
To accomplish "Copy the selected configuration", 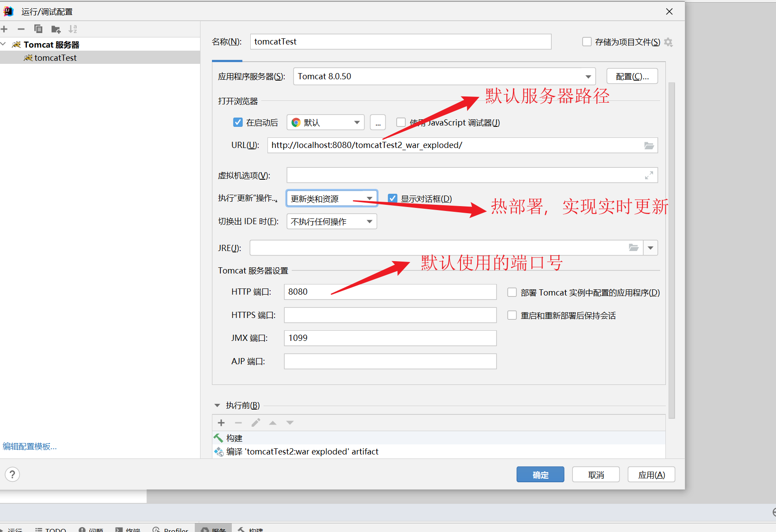I will 38,29.
